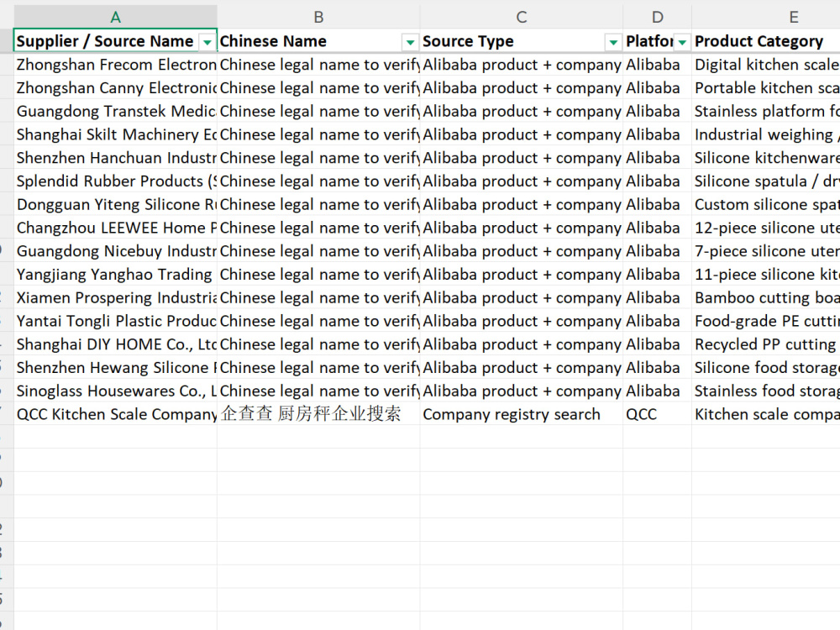Click the Industrial weighing category cell

[x=766, y=134]
